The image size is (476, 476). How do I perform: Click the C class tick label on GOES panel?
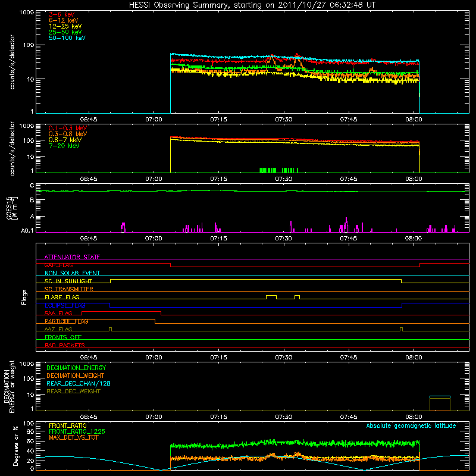click(x=32, y=186)
